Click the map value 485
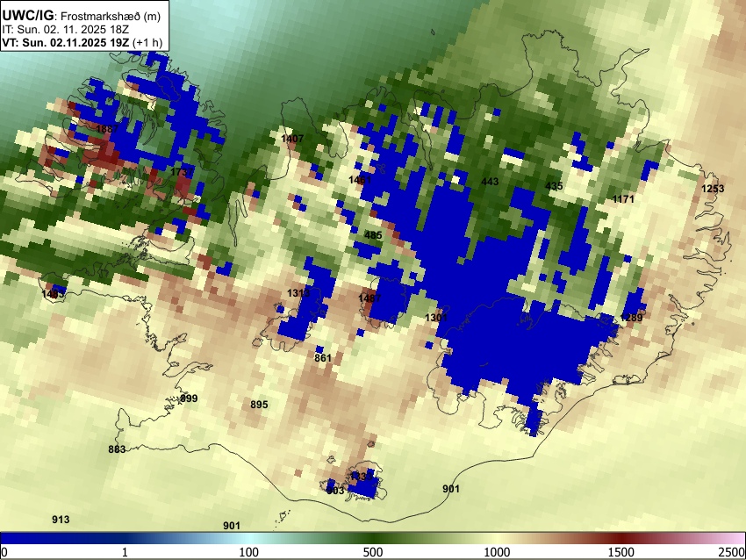746x560 pixels. click(x=373, y=235)
